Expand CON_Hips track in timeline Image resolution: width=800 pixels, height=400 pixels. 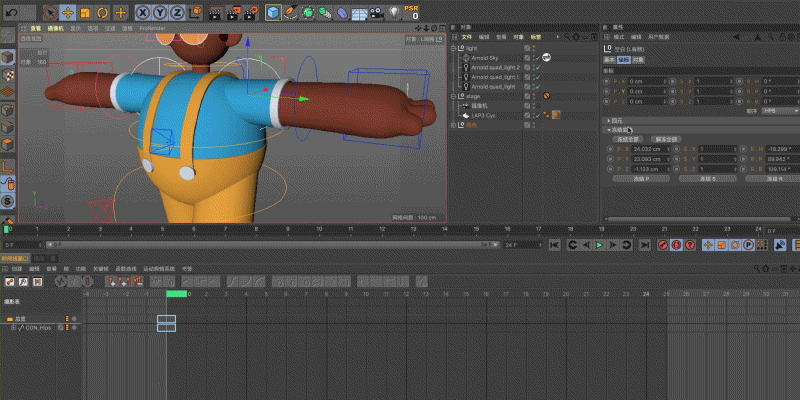tap(14, 328)
